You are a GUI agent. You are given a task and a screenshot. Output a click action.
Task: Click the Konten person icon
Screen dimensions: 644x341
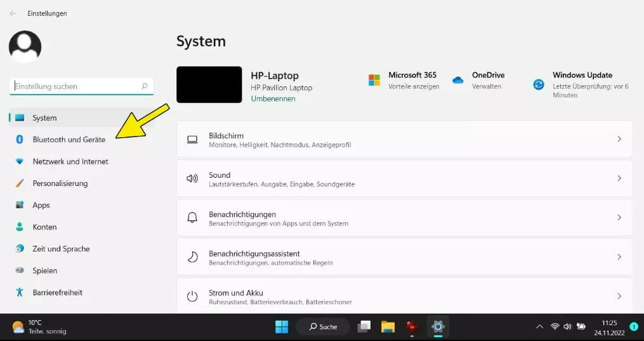tap(19, 227)
